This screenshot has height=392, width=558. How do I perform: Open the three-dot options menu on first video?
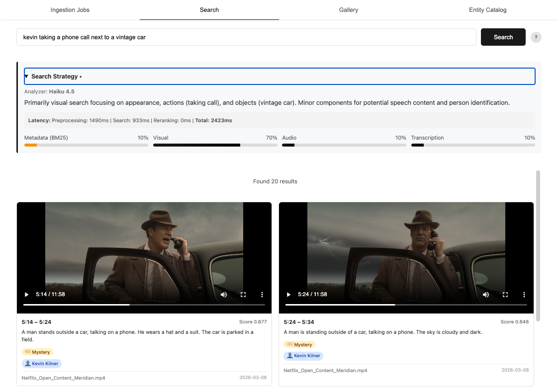[x=262, y=294]
